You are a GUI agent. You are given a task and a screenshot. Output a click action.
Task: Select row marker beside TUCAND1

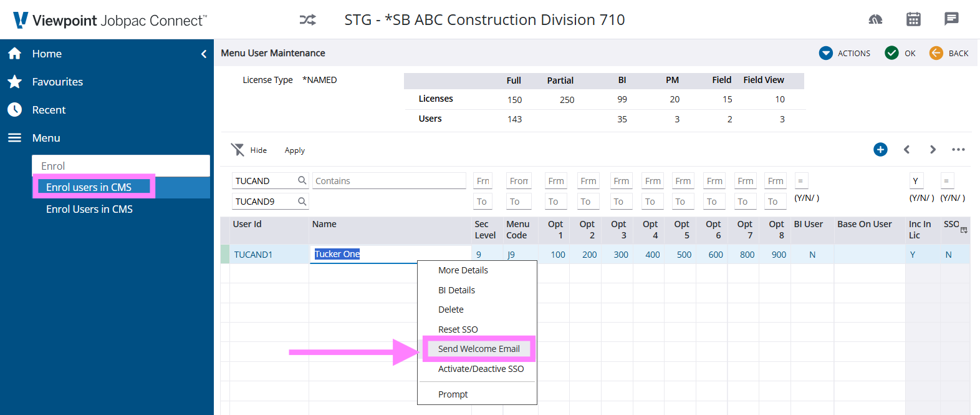point(225,255)
